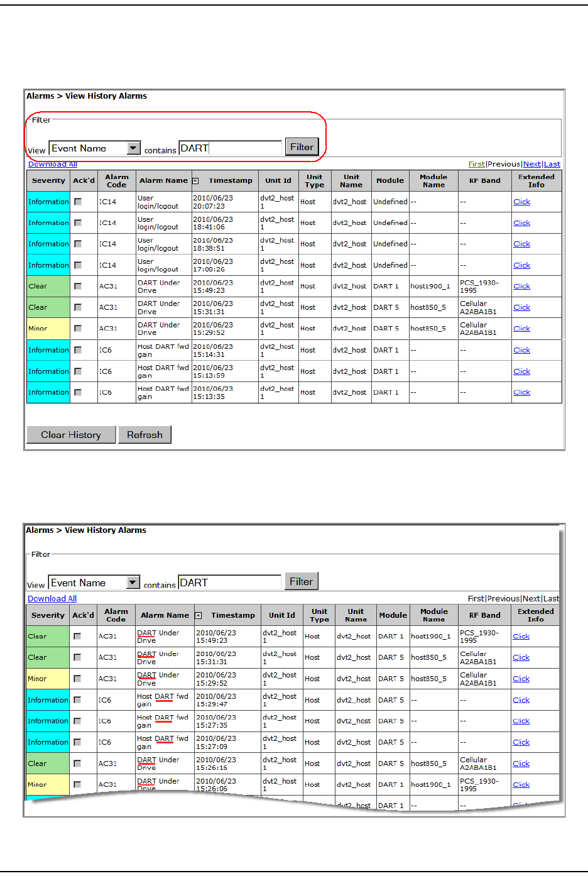588x876 pixels.
Task: Tick Ack'd checkbox for 15:26:16 row
Action: [77, 764]
